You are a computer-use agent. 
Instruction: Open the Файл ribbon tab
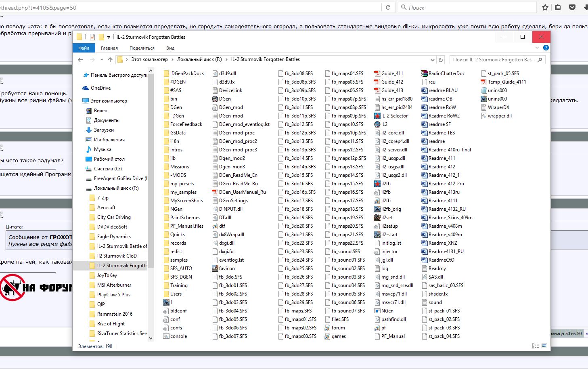click(84, 48)
